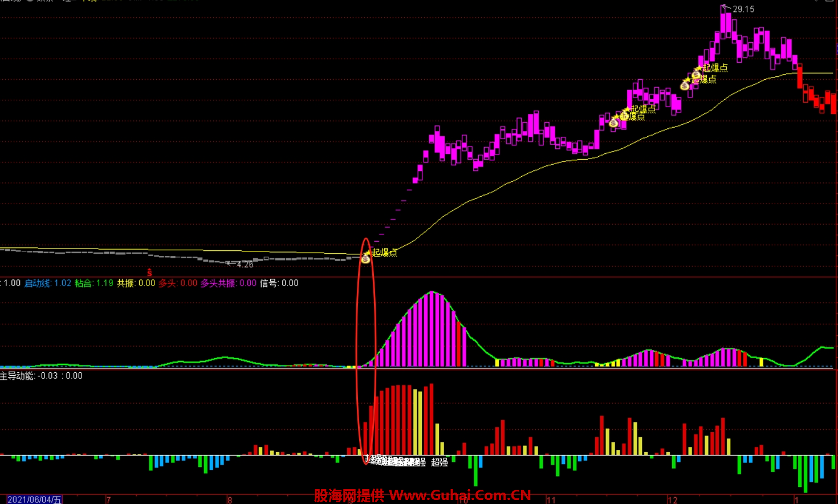Viewport: 838px width, 504px height.
Task: Click the isolated 超强 label under the momentum bars
Action: (x=440, y=462)
